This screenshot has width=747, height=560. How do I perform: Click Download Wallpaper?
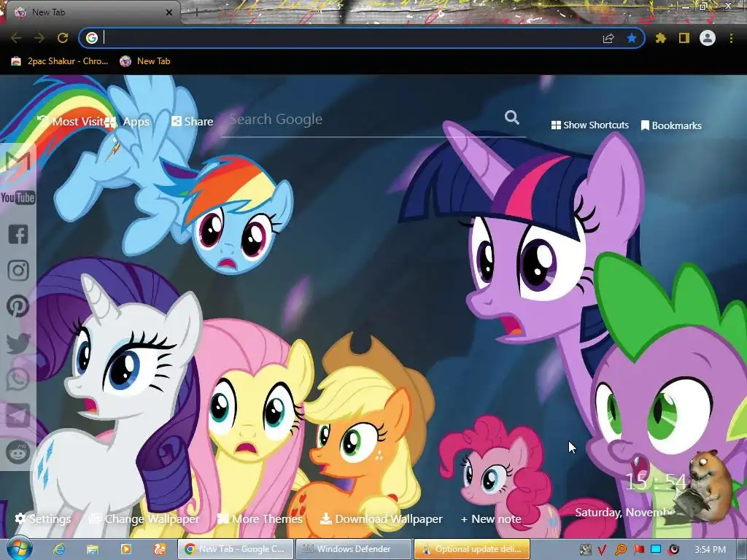pyautogui.click(x=381, y=518)
